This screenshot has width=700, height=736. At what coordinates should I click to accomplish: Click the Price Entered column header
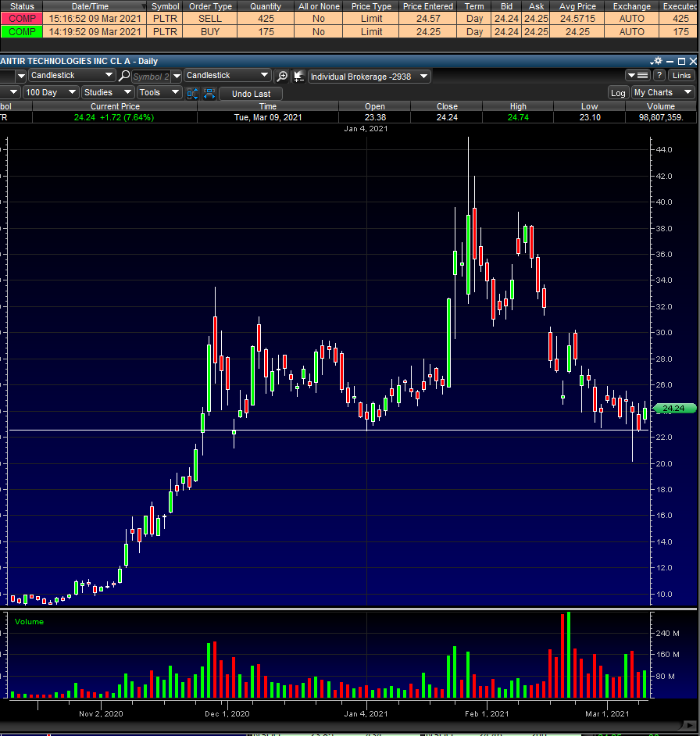427,6
